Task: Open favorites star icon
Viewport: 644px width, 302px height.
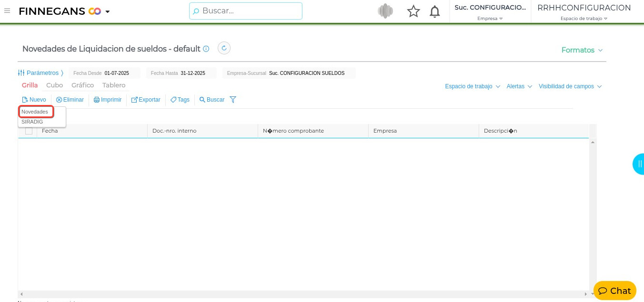Action: click(413, 11)
